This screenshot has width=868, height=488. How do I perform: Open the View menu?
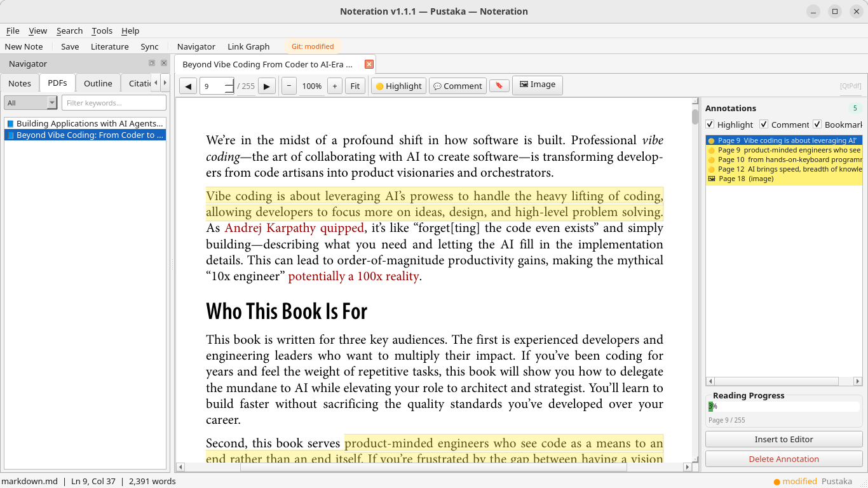click(37, 30)
